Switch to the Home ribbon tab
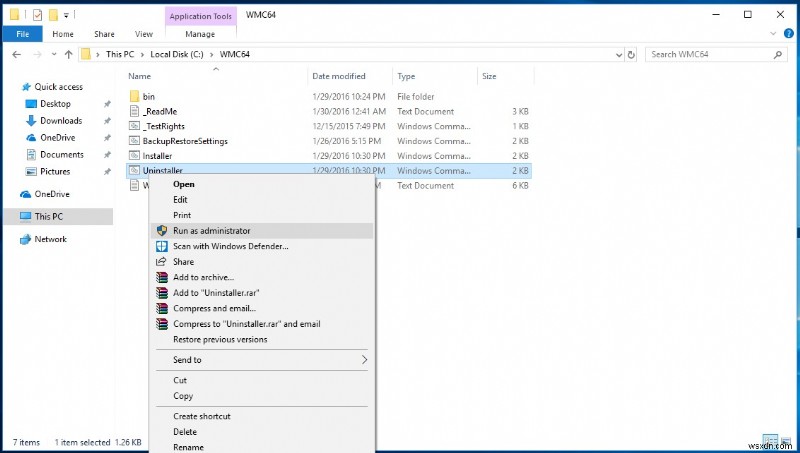The width and height of the screenshot is (800, 453). pos(63,34)
